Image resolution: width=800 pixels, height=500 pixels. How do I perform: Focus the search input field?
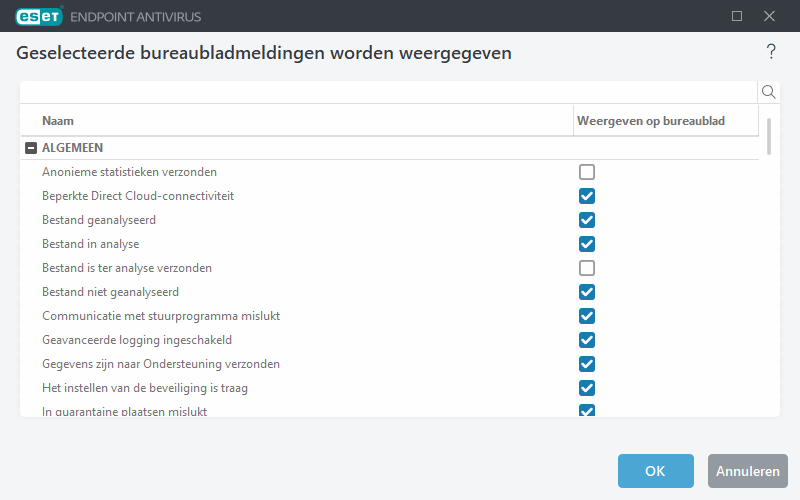coord(389,92)
